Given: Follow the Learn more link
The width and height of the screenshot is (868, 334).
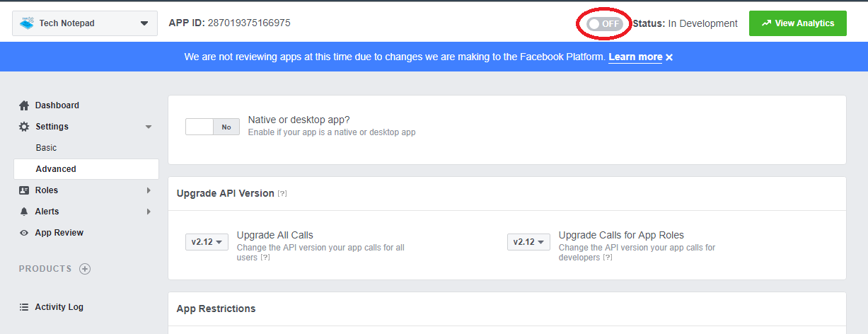Looking at the screenshot, I should coord(635,57).
